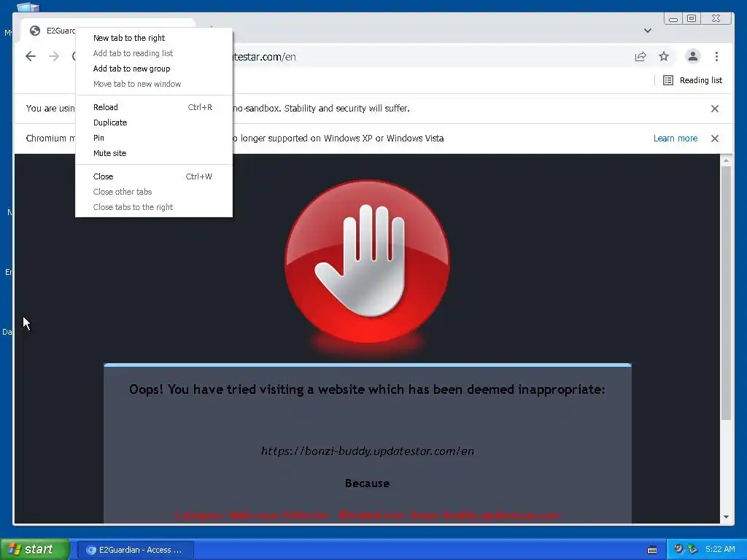Click Move tab to new window

click(x=154, y=84)
